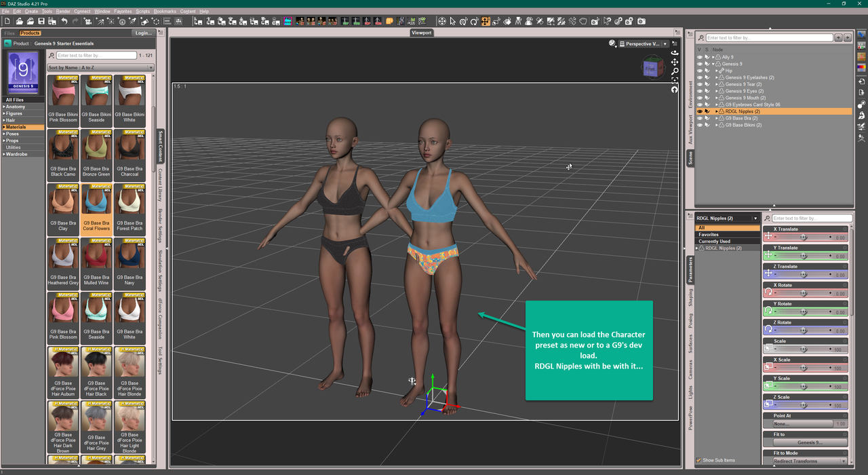Open the Render menu

tap(63, 12)
